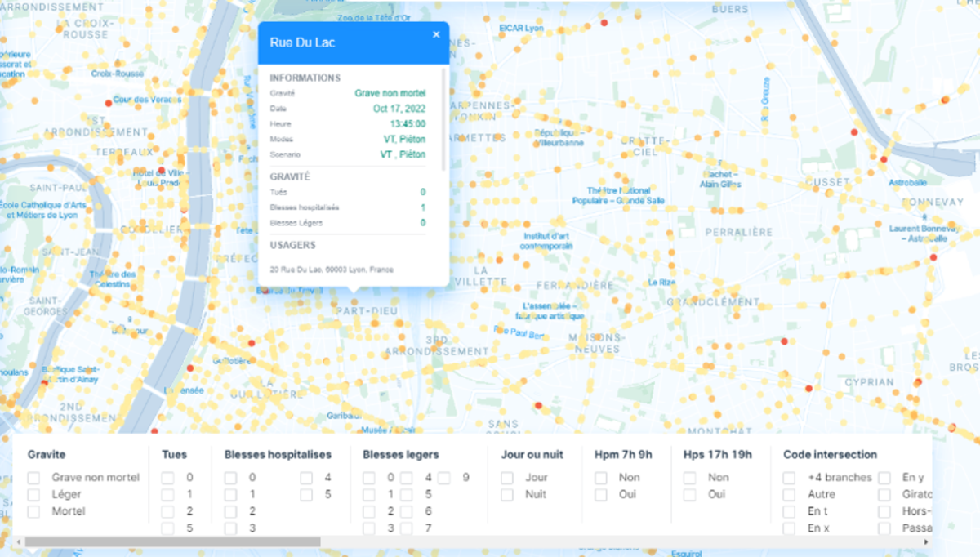Viewport: 980px width, 557px height.
Task: Select the red accident marker near Buers
Action: click(x=604, y=23)
